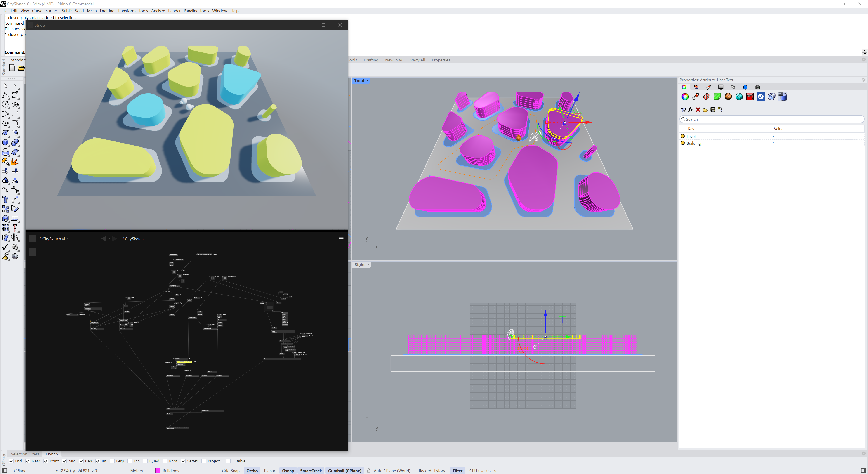Uncheck the Vertex osnap checkbox
This screenshot has width=868, height=474.
coord(183,461)
